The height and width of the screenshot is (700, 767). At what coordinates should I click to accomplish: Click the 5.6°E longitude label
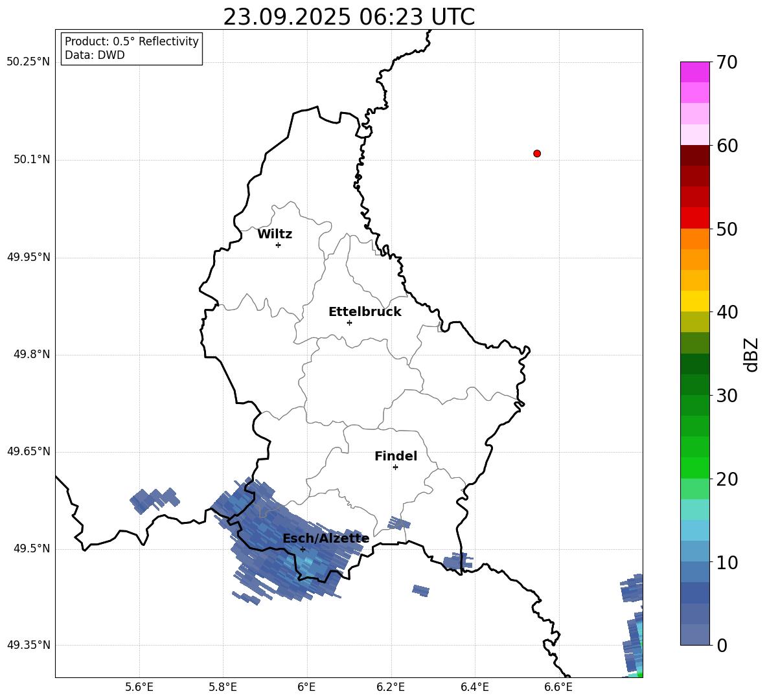tap(139, 687)
